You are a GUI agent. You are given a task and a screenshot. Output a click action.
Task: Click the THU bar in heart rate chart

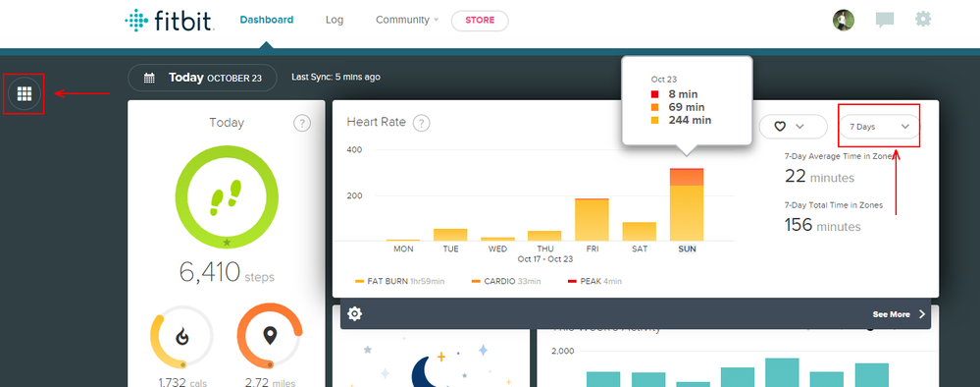544,236
